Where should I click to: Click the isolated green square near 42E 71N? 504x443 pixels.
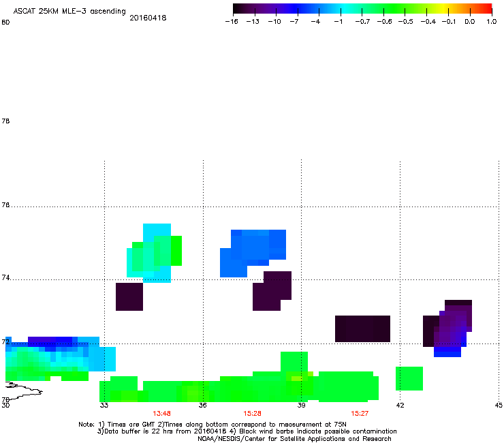[409, 379]
